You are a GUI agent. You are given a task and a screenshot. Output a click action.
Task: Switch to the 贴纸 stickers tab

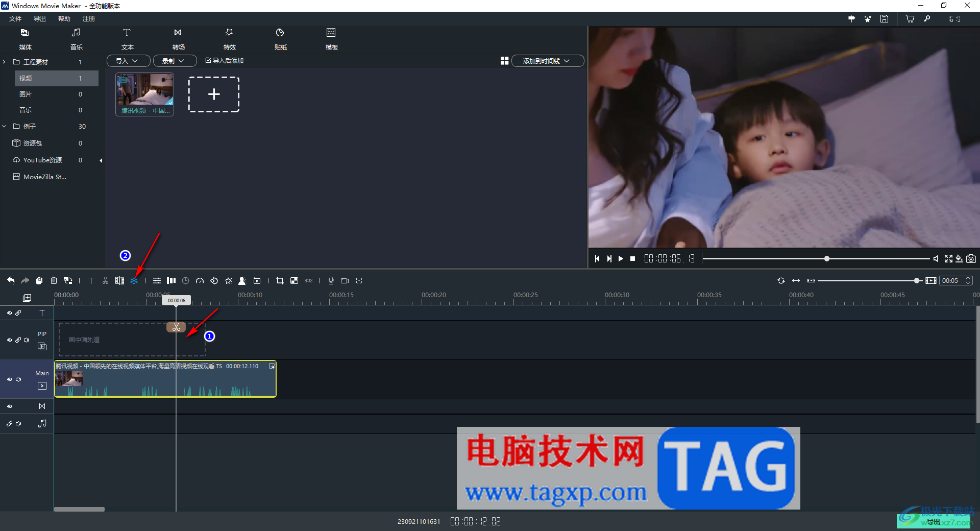(x=280, y=39)
